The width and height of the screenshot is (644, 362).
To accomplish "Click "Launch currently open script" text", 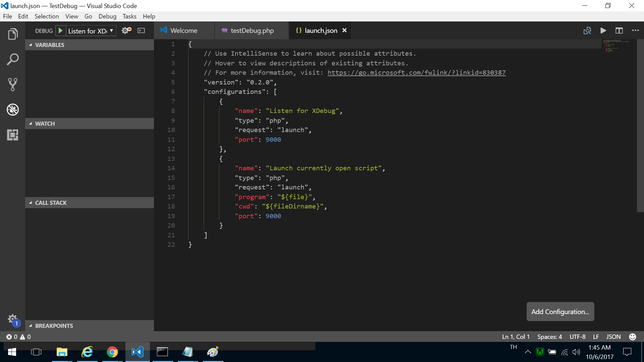I will 323,168.
